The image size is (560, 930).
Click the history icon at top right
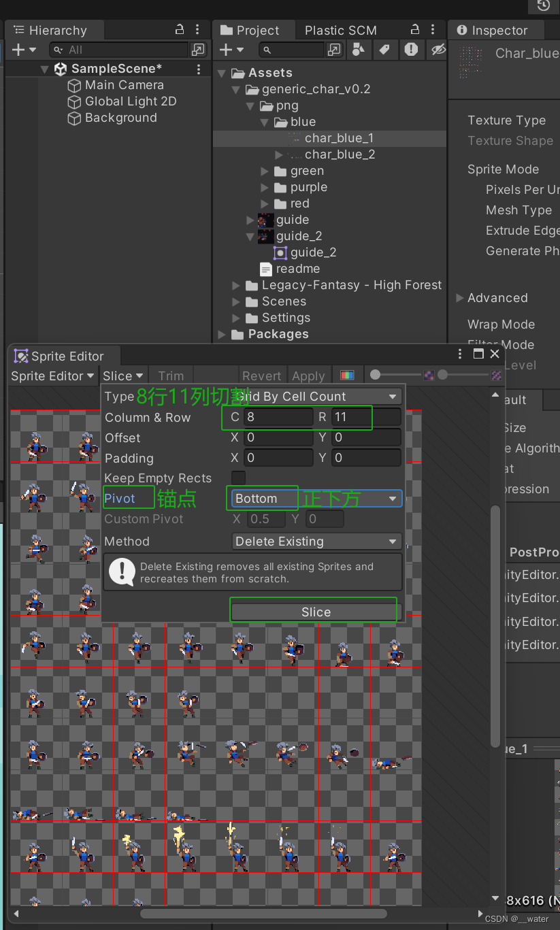[x=543, y=5]
